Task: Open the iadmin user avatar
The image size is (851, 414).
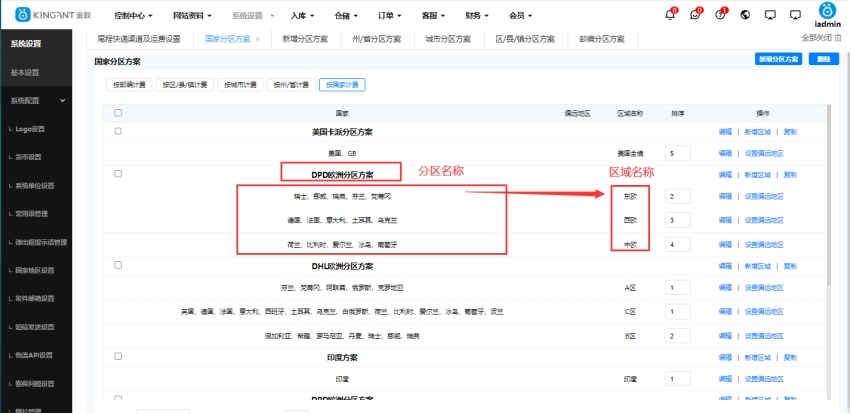Action: 828,11
